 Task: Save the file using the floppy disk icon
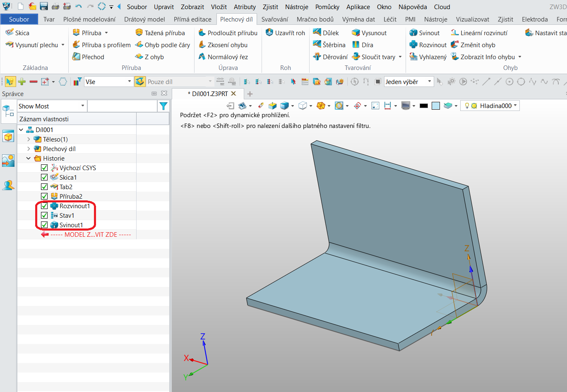coord(43,7)
